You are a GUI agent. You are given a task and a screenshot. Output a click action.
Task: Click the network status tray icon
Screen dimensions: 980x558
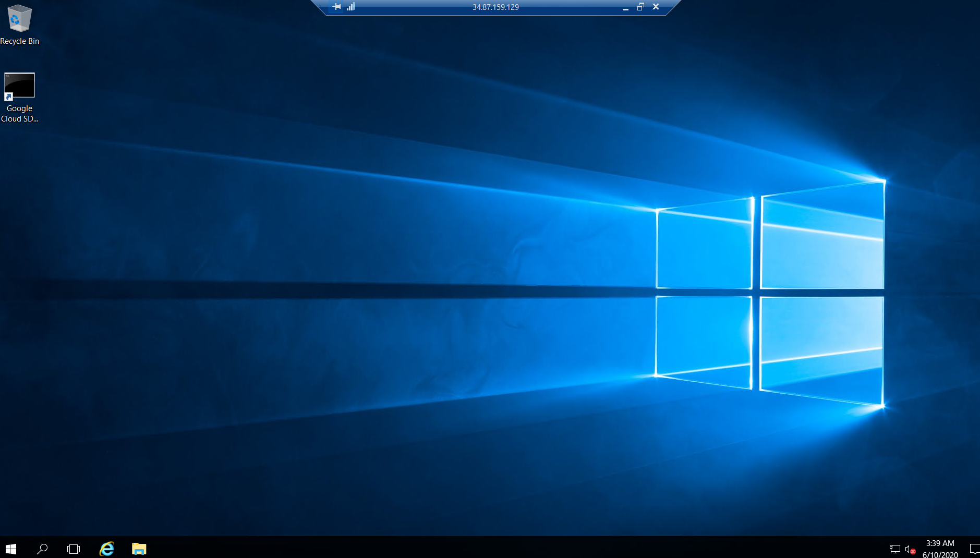click(x=894, y=549)
